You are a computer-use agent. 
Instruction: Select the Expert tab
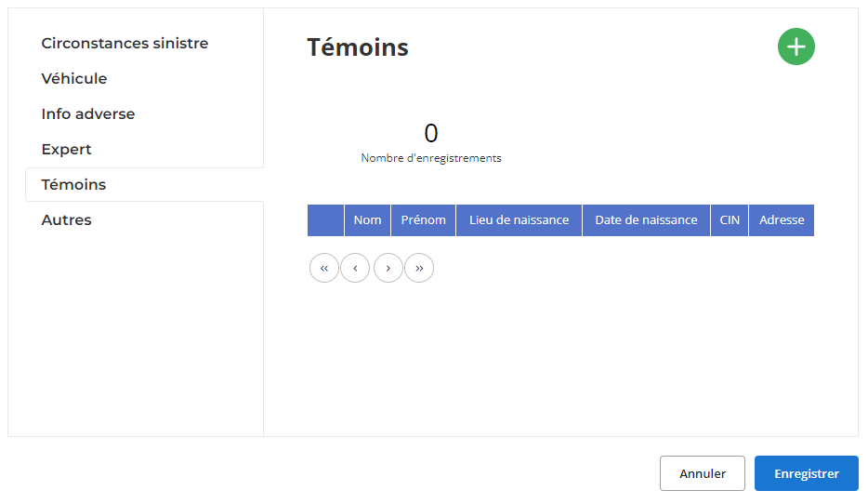pos(66,150)
